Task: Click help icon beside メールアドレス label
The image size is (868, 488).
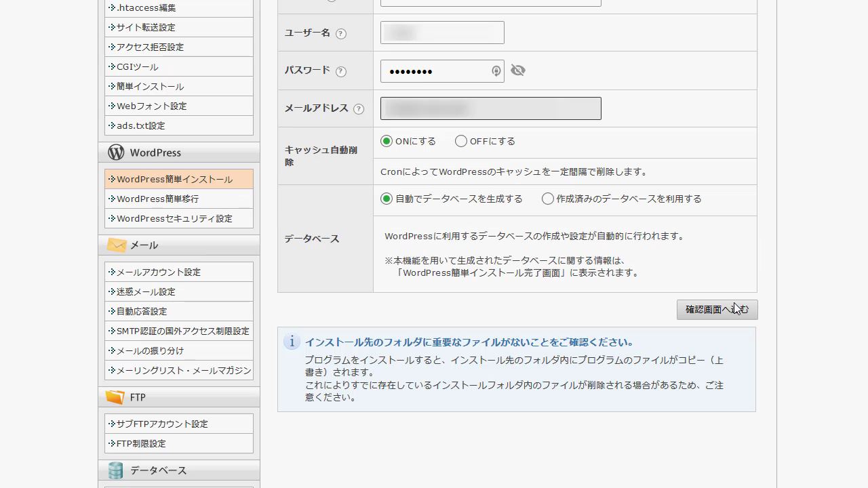Action: (359, 109)
